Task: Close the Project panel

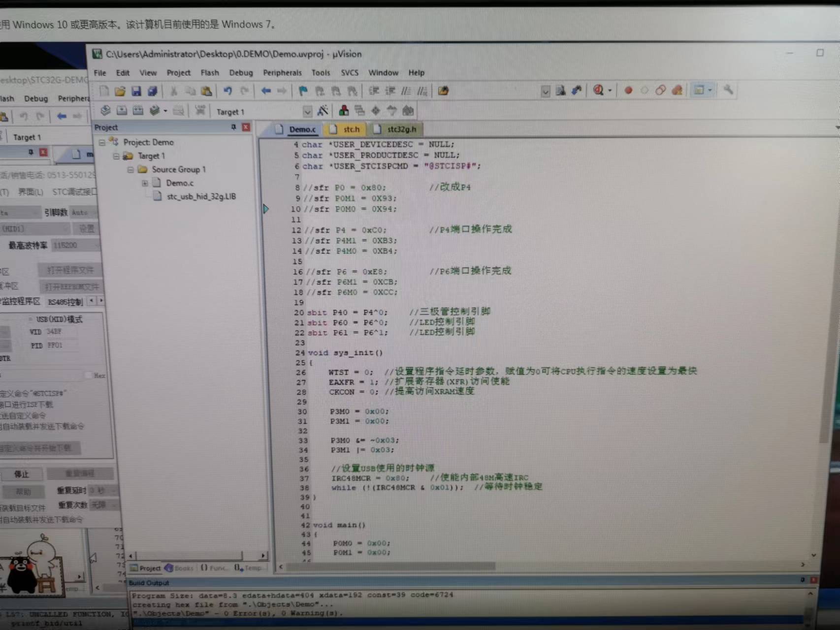Action: (246, 127)
